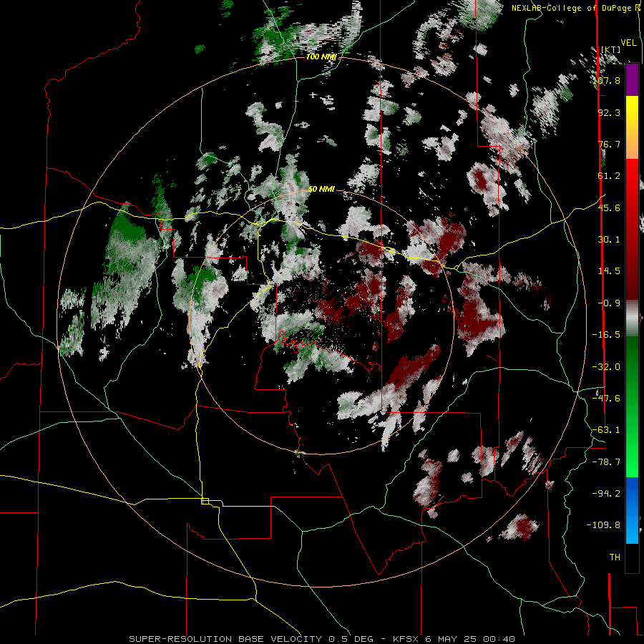Select the 107.8 value on the velocity scale

point(607,80)
